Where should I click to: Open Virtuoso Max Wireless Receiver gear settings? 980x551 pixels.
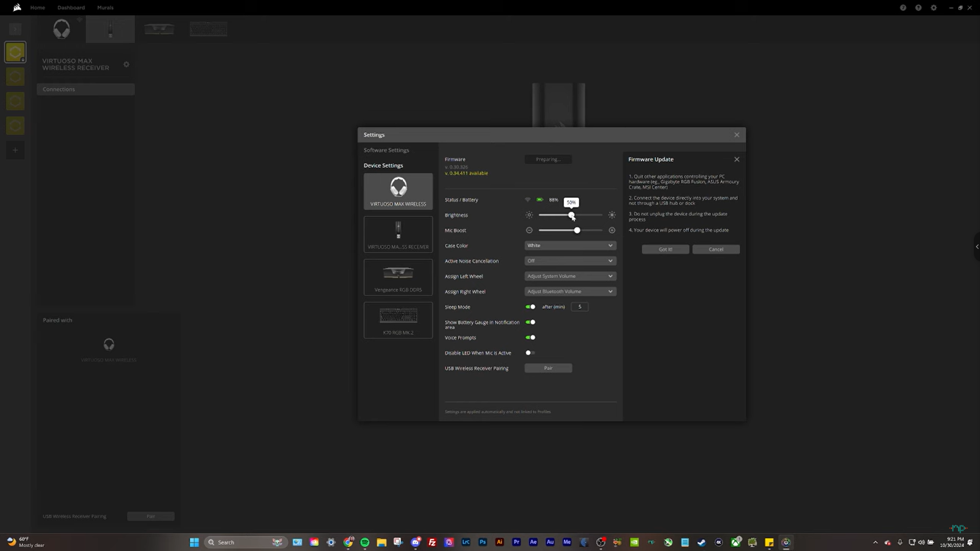(126, 64)
